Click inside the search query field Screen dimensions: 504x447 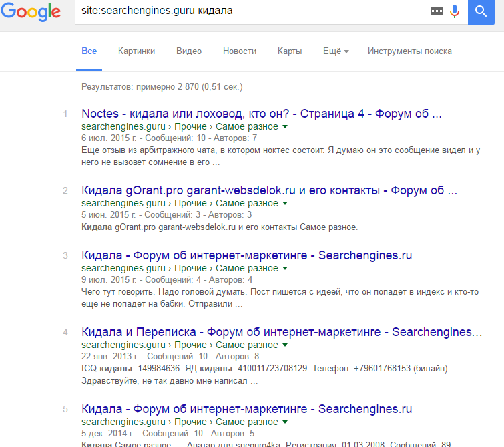point(251,11)
